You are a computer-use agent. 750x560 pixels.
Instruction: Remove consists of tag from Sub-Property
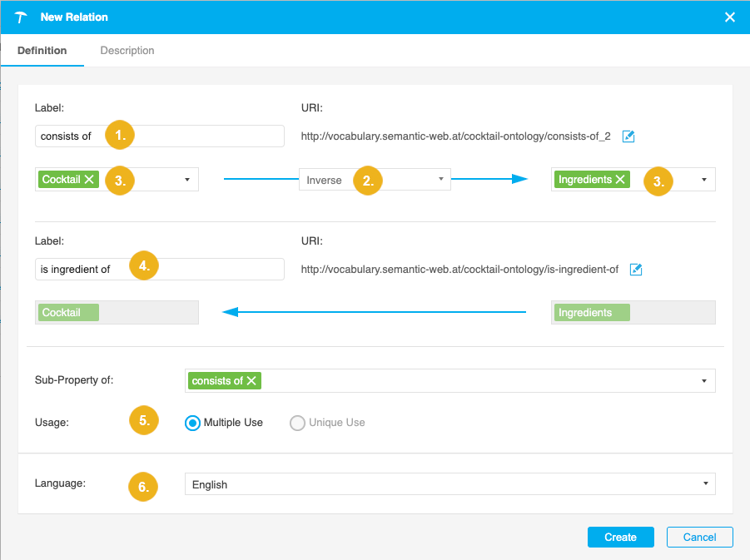(251, 381)
